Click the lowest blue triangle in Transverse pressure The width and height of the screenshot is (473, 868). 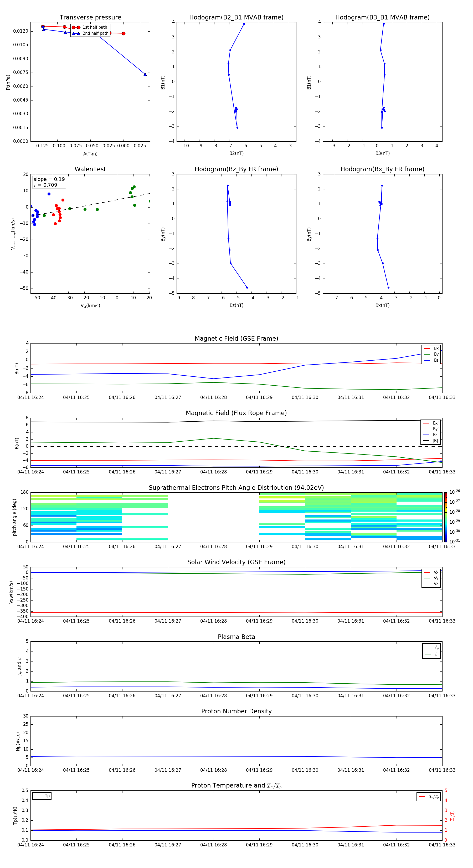(145, 74)
